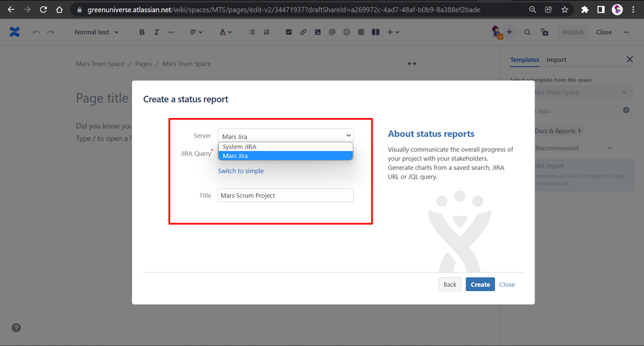Screen dimensions: 644x346
Task: Open page restrictions lock icon
Action: pyautogui.click(x=545, y=32)
